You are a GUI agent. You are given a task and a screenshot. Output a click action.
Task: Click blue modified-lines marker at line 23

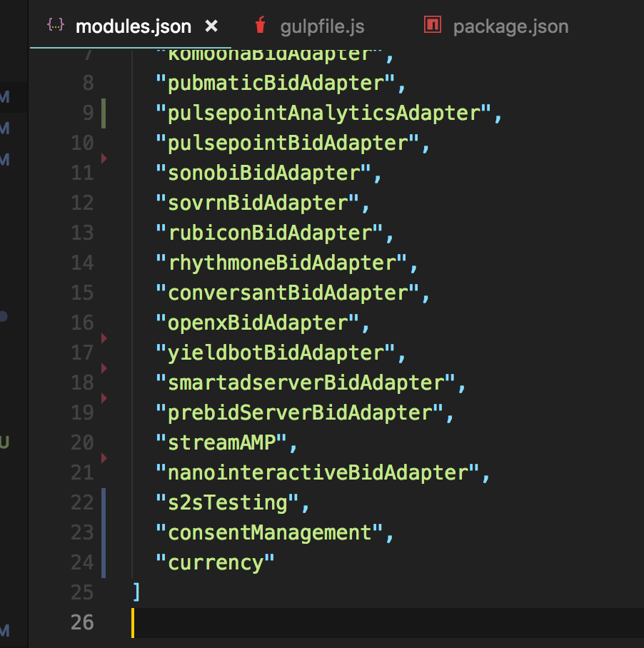[104, 532]
